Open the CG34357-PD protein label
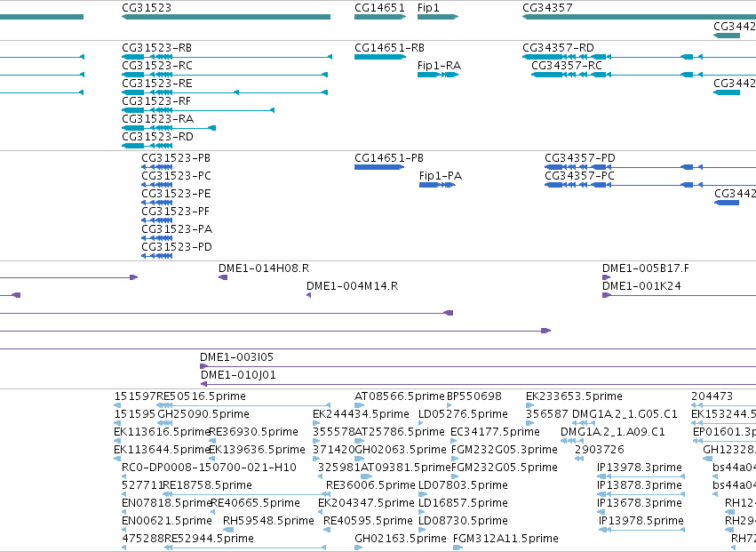The width and height of the screenshot is (756, 552). [580, 158]
